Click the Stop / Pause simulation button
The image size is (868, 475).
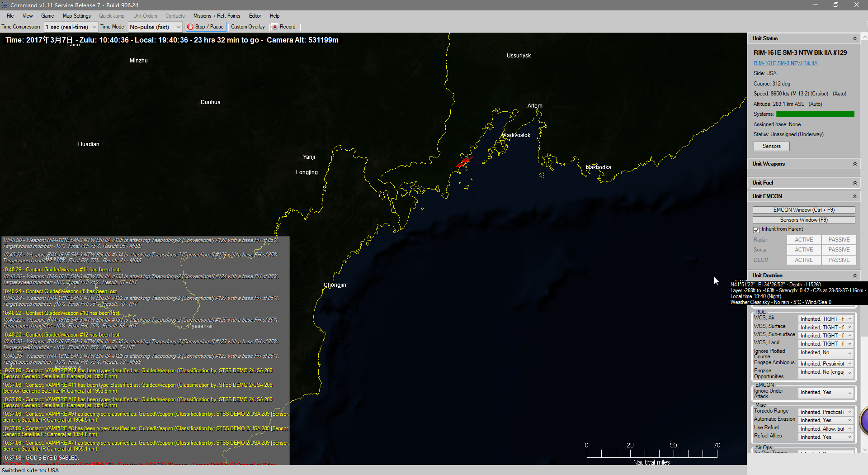(x=206, y=27)
